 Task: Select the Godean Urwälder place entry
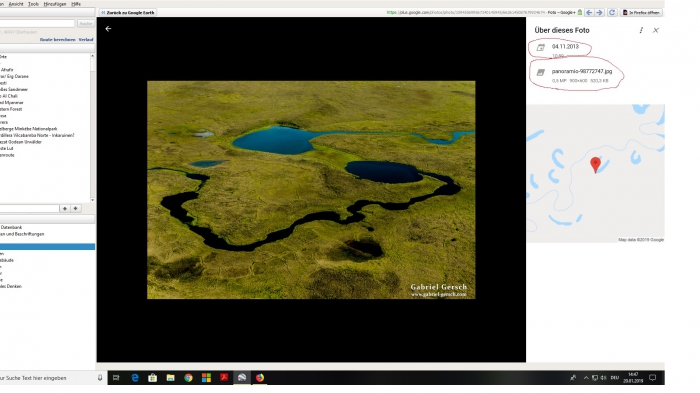pos(21,142)
